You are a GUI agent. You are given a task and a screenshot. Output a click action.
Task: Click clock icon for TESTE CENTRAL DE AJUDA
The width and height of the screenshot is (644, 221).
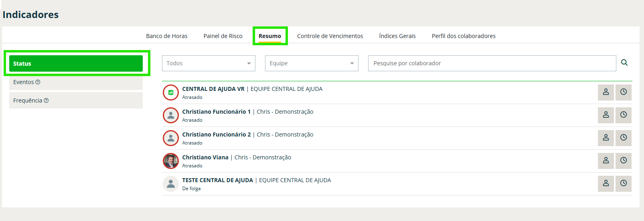624,183
